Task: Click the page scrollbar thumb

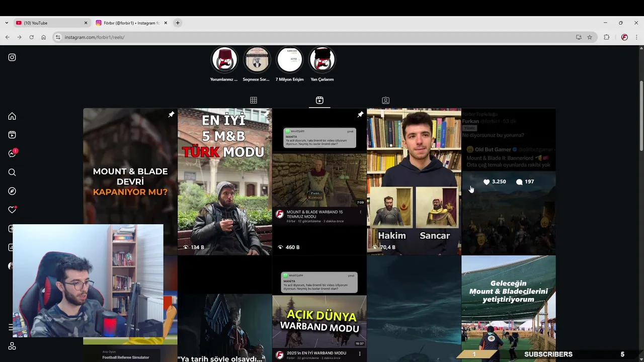Action: 641,116
